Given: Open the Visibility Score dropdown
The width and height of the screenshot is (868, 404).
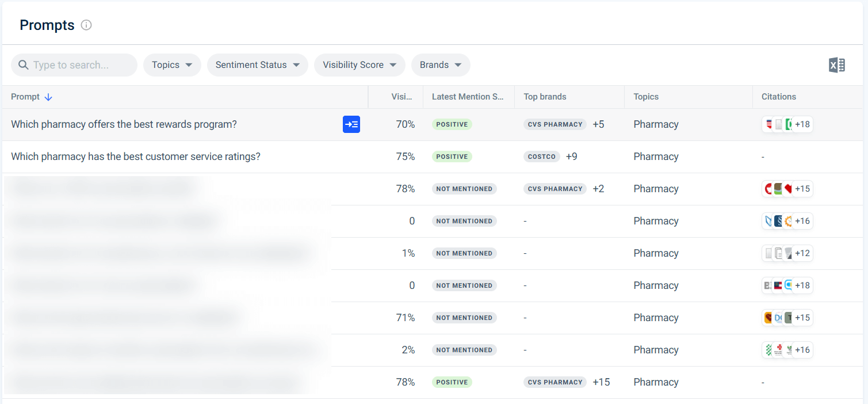Looking at the screenshot, I should [360, 65].
